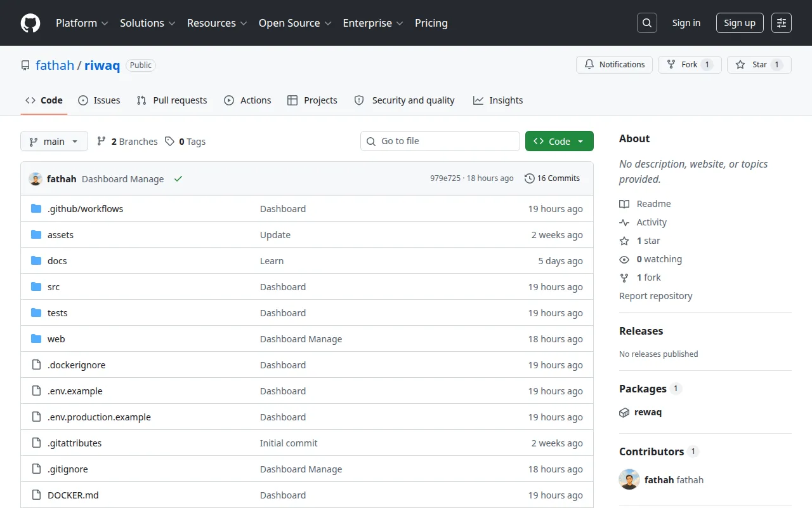
Task: Switch to the Actions tab
Action: (247, 100)
